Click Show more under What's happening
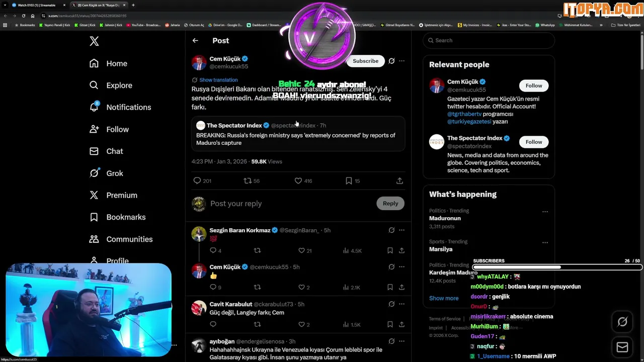The image size is (644, 362). pos(444,298)
